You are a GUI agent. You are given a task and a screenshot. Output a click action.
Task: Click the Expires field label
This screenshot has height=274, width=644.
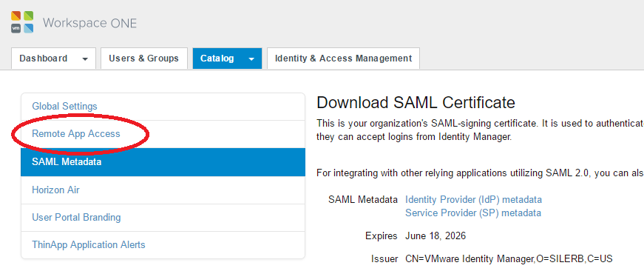point(382,236)
